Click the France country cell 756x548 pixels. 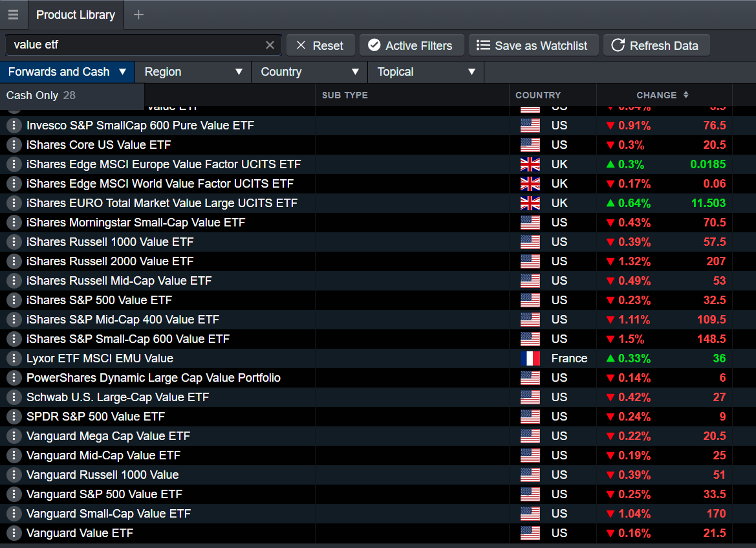pos(569,358)
